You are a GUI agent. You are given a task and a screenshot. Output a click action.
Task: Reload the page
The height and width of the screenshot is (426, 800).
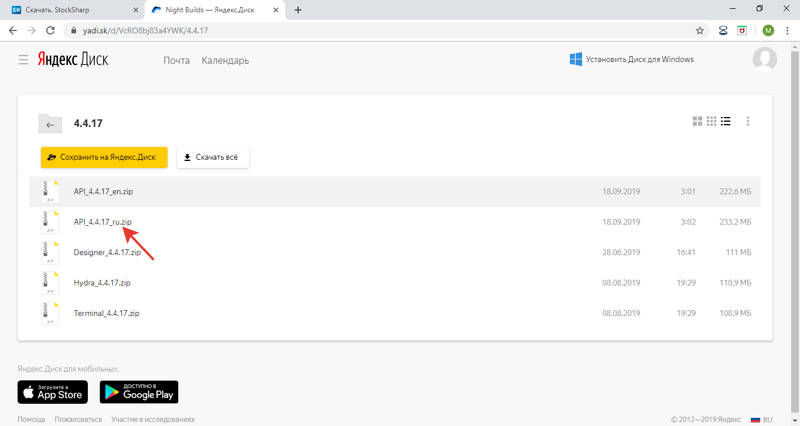point(50,31)
